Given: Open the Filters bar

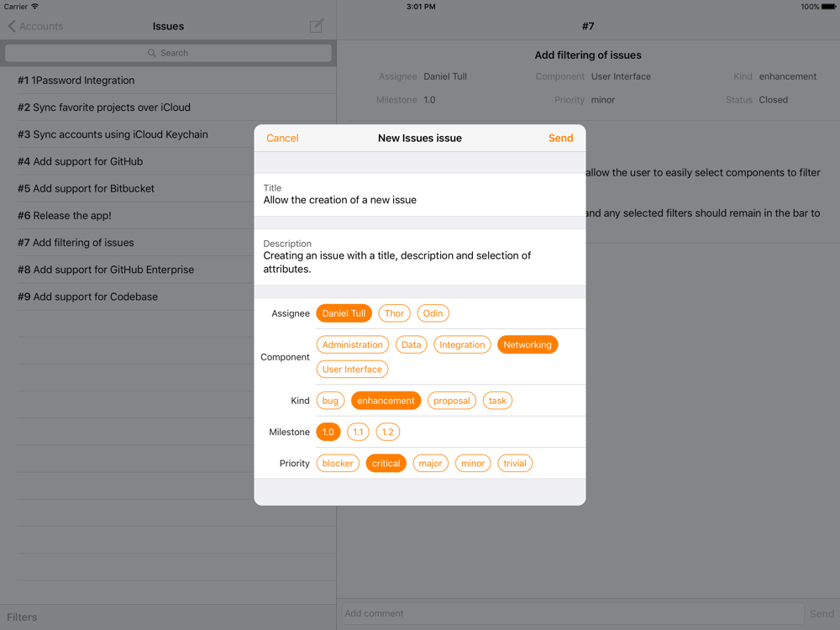Looking at the screenshot, I should pos(22,617).
